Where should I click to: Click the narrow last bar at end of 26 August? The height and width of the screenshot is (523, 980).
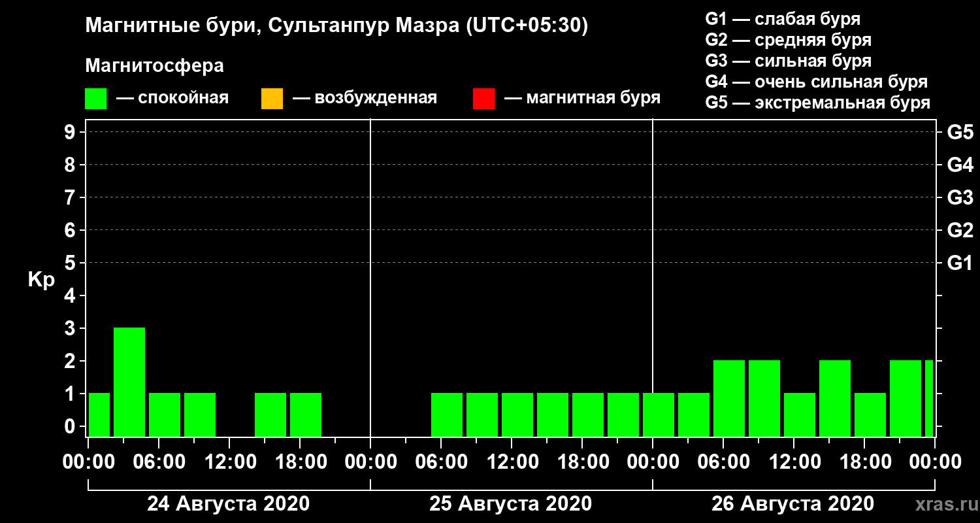click(929, 398)
